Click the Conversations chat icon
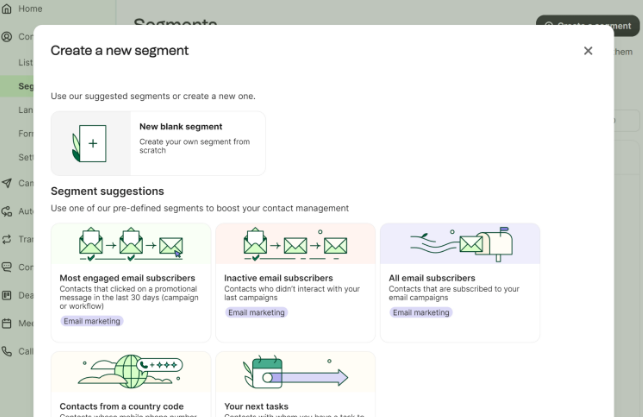The height and width of the screenshot is (417, 643). click(x=8, y=267)
